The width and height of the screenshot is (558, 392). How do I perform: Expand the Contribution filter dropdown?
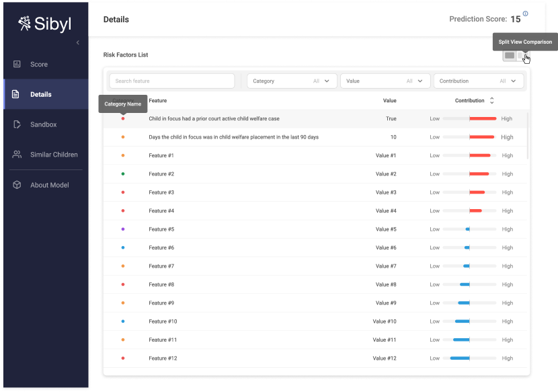pos(478,81)
